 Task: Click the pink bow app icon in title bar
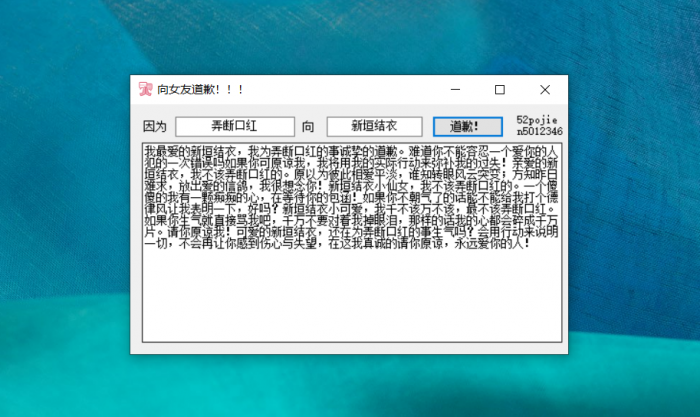(x=145, y=89)
